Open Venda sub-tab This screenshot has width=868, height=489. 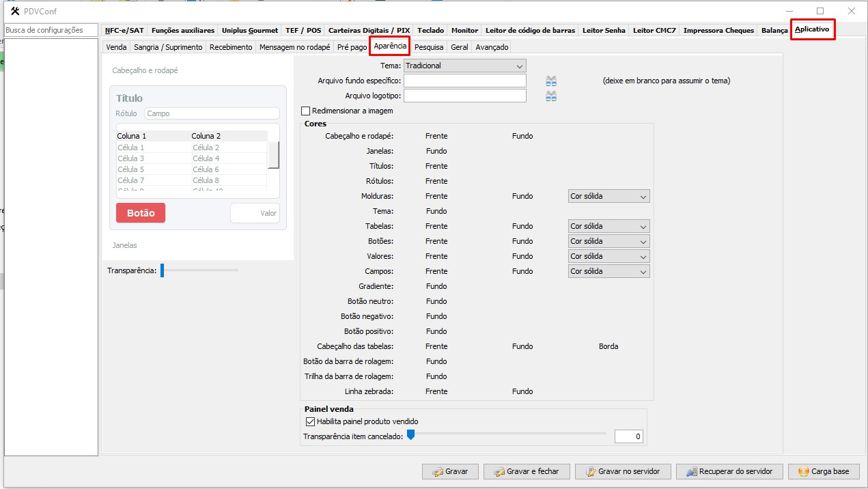(x=116, y=47)
